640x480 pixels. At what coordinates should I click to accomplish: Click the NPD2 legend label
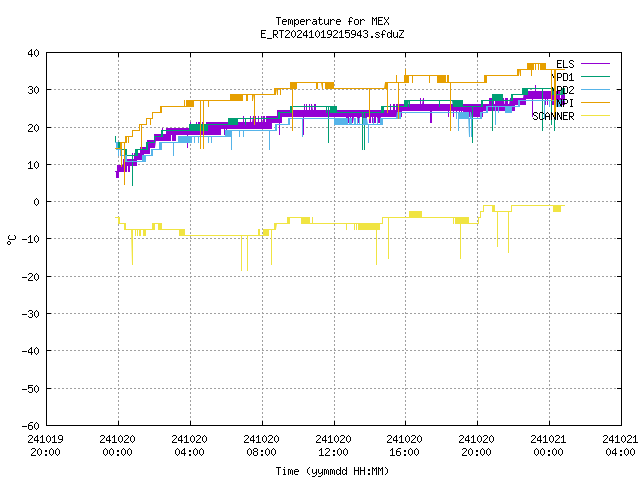pyautogui.click(x=562, y=90)
